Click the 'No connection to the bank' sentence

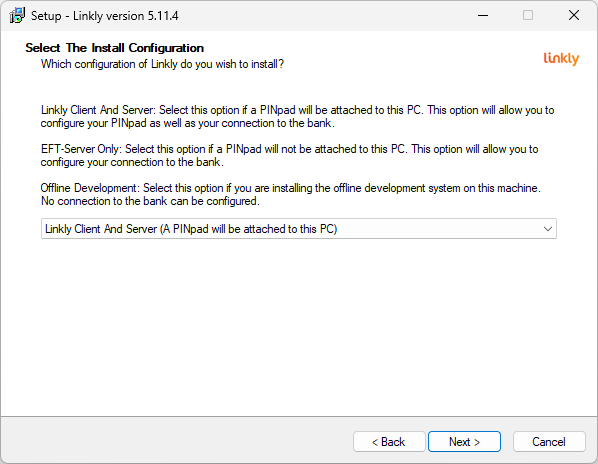pyautogui.click(x=150, y=201)
